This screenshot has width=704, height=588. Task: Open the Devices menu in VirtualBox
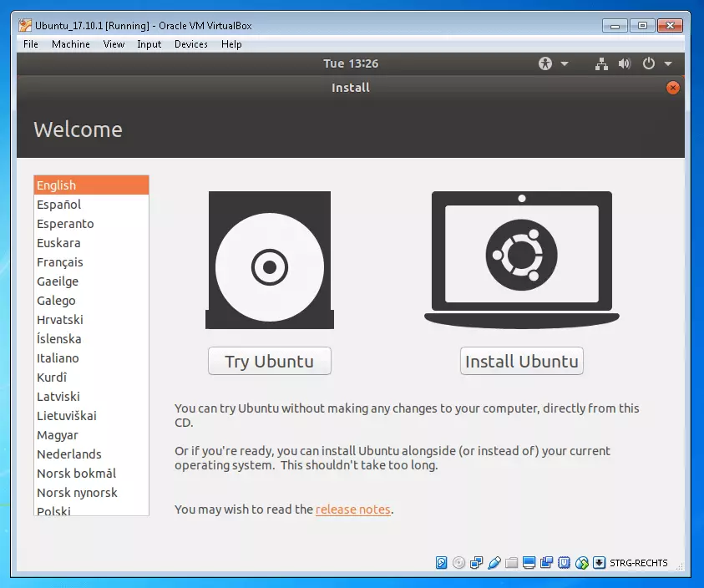191,44
